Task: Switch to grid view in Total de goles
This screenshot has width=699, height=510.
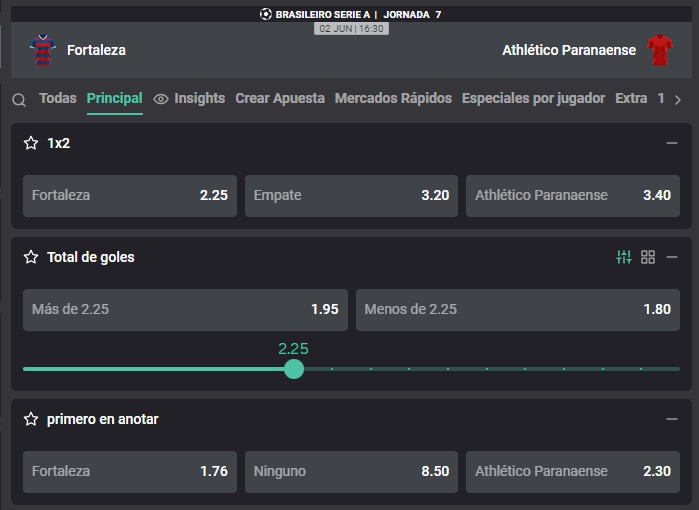Action: coord(648,257)
